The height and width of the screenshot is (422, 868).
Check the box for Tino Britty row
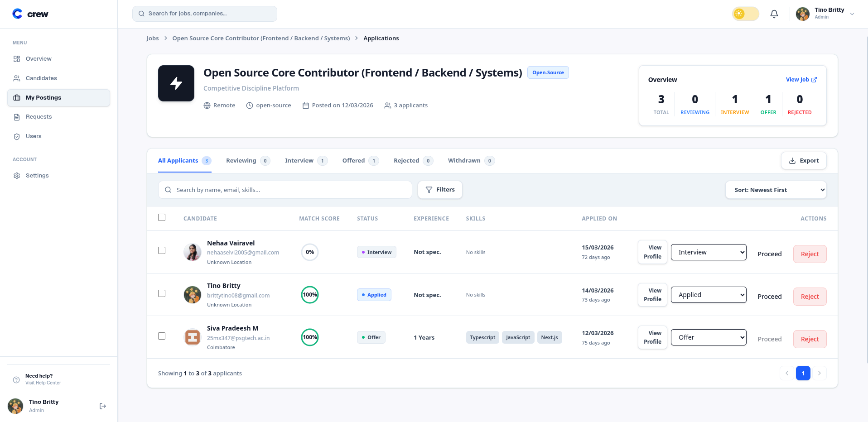[162, 293]
